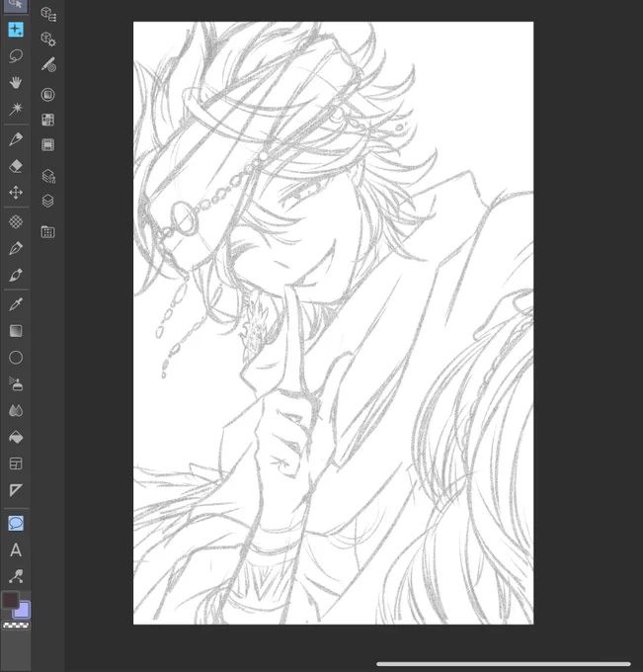This screenshot has width=643, height=672.
Task: Select the Eraser tool
Action: [x=16, y=166]
